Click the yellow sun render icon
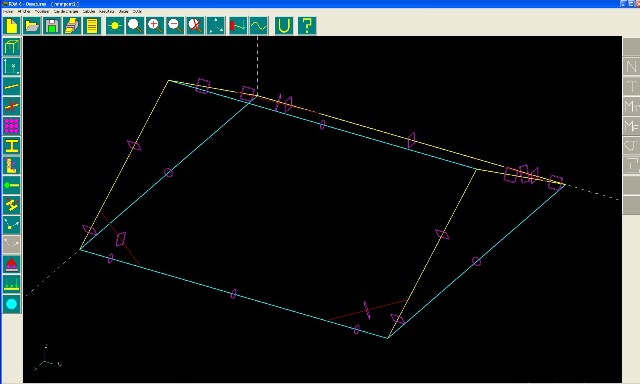Viewport: 640px width, 384px height. 115,26
